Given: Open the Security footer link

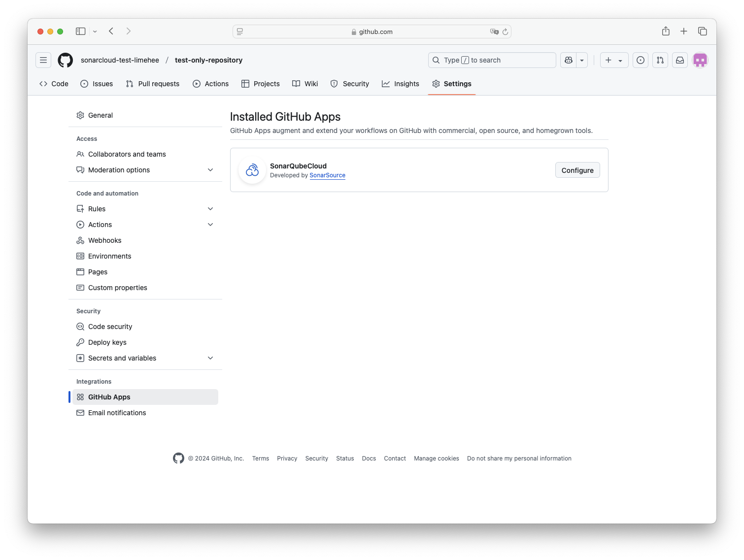Looking at the screenshot, I should coord(316,459).
